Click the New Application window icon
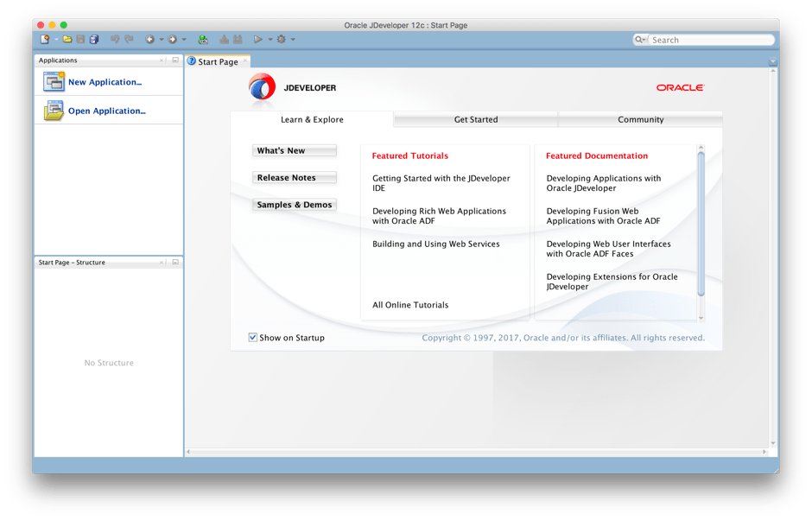 (x=54, y=82)
